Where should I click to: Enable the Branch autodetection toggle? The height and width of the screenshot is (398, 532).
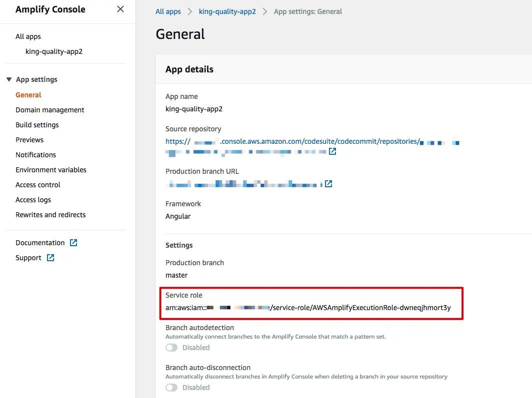coord(171,348)
